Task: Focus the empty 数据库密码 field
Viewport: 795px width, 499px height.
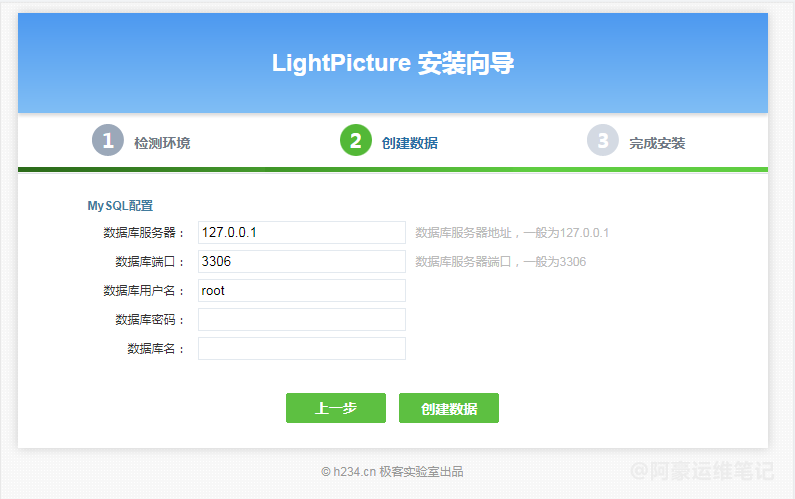Action: tap(302, 319)
